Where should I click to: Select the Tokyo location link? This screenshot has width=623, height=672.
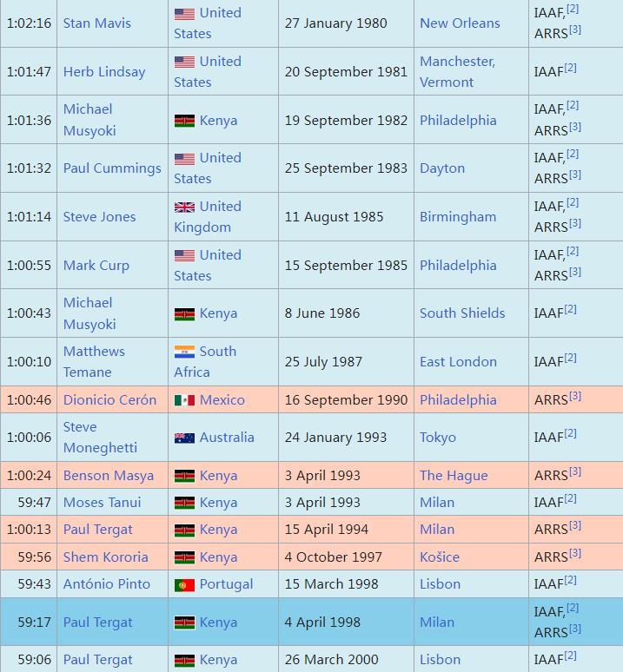438,438
